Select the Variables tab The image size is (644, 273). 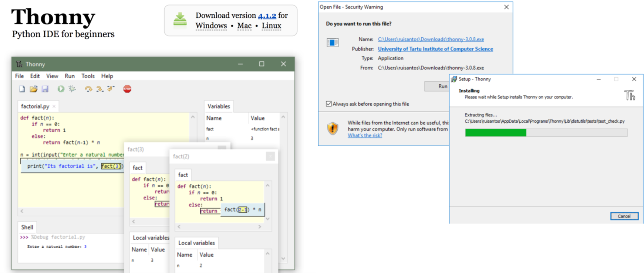pyautogui.click(x=219, y=106)
